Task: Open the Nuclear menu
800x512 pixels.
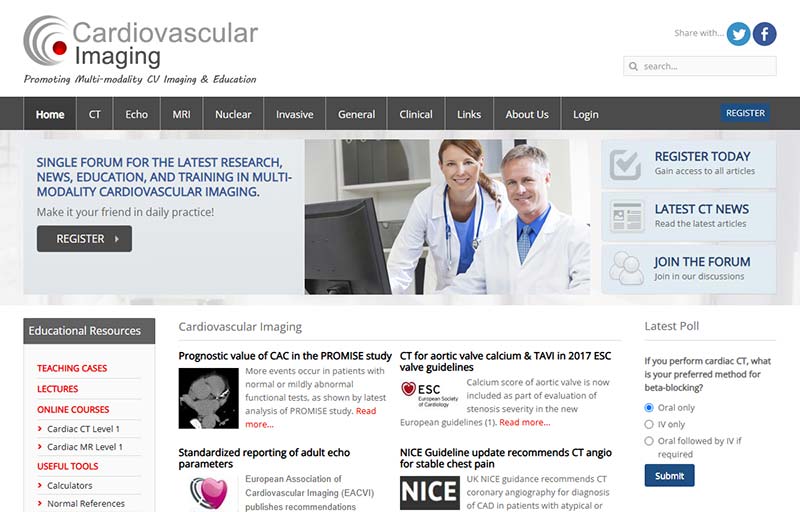Action: [233, 114]
